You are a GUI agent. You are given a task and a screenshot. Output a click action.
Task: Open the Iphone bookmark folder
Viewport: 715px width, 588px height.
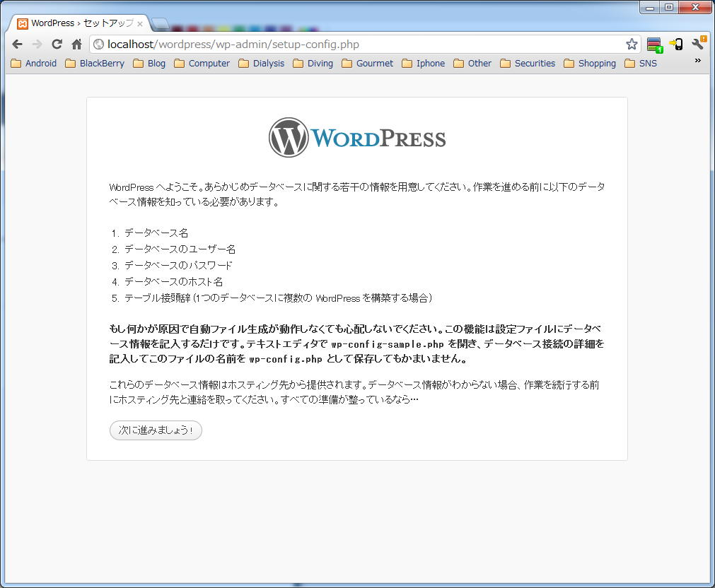pos(423,64)
